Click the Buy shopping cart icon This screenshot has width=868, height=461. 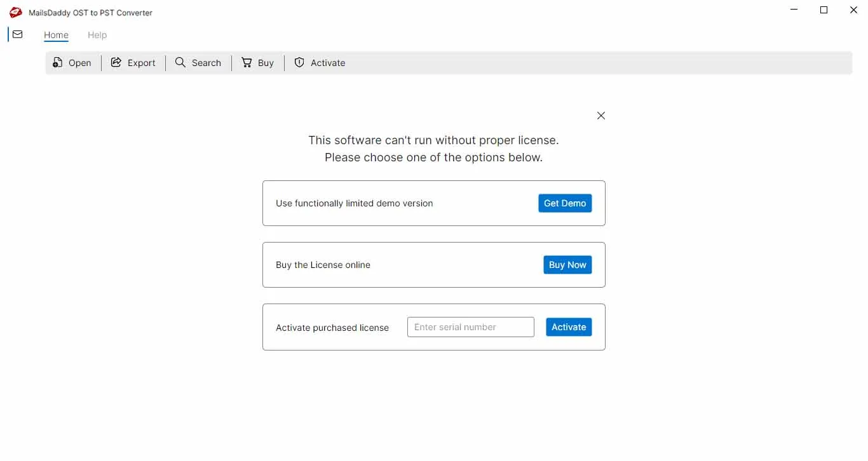click(x=247, y=62)
